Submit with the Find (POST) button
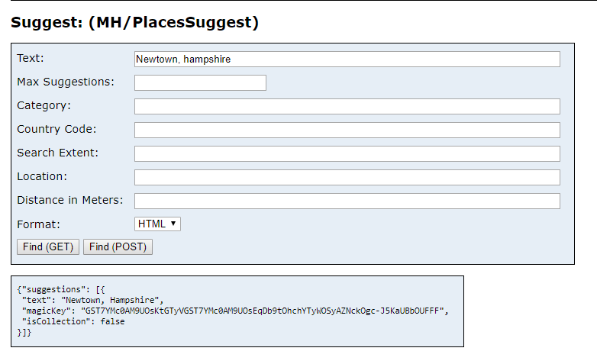597x364 pixels. (118, 246)
